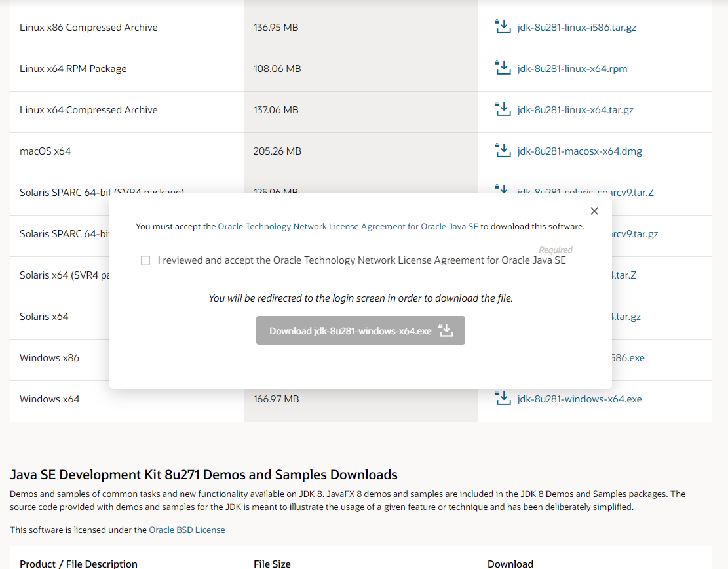Open the Oracle BSD License link
The width and height of the screenshot is (728, 569).
(187, 530)
